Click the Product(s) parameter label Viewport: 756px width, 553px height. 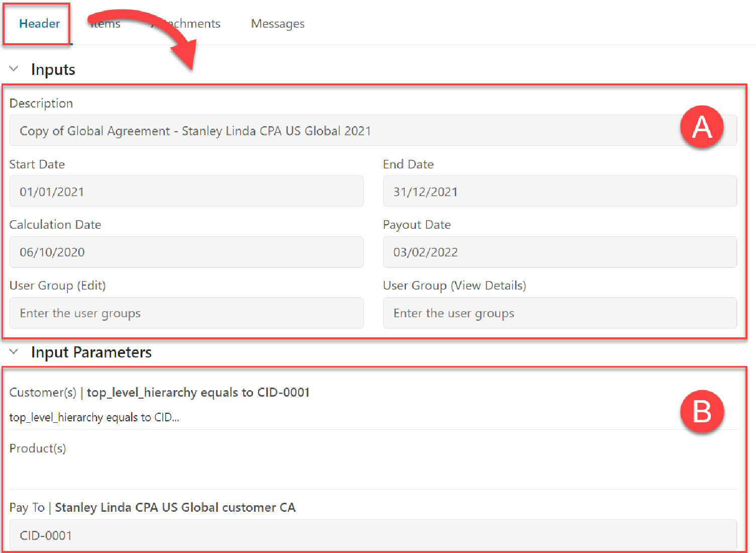pos(38,448)
